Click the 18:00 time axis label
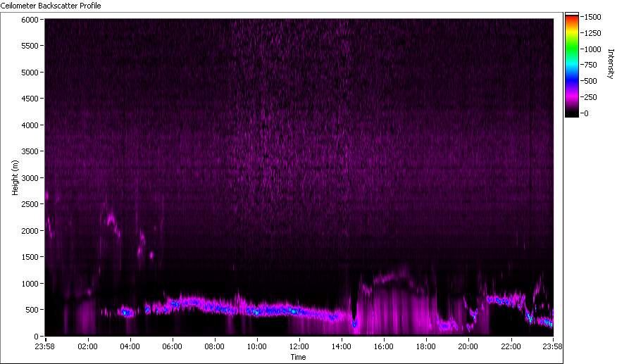The width and height of the screenshot is (617, 364). click(426, 346)
